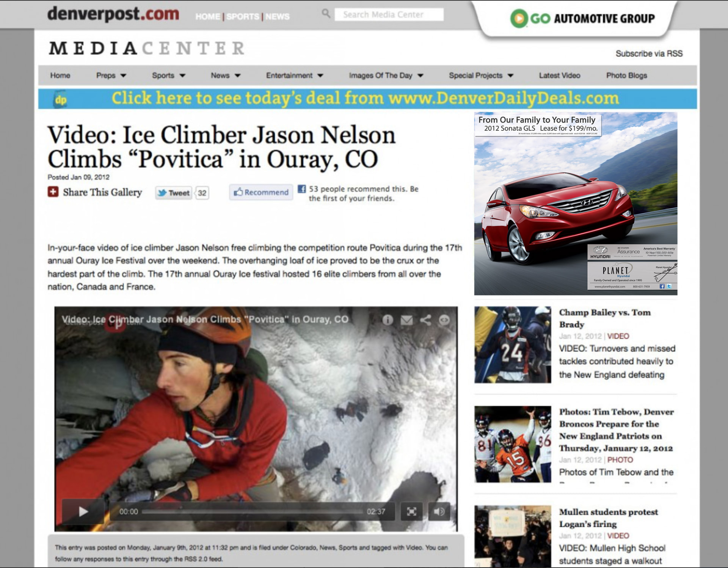Play the Jason Nelson climbing video

pos(83,511)
